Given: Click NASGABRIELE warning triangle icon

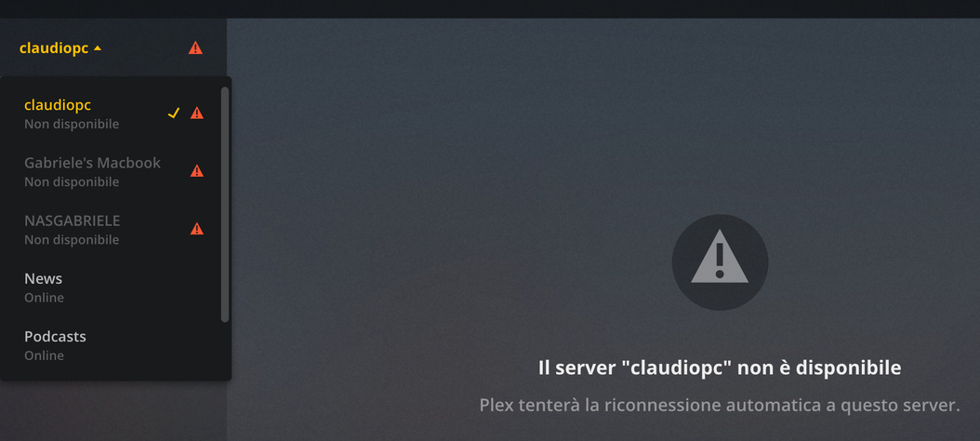Looking at the screenshot, I should [x=197, y=229].
